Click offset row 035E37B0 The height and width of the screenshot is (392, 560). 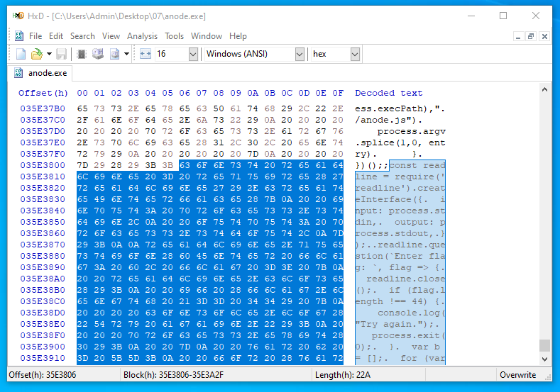pyautogui.click(x=43, y=108)
